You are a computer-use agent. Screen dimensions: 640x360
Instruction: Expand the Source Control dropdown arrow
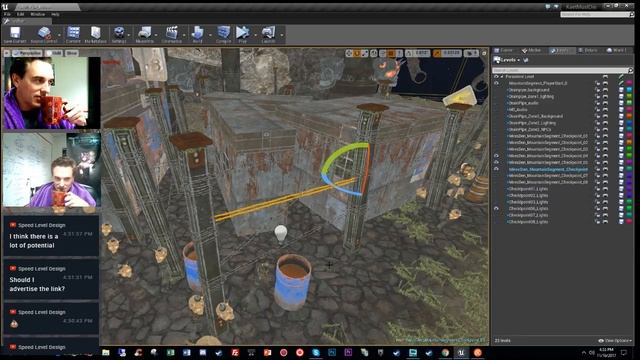click(x=60, y=35)
